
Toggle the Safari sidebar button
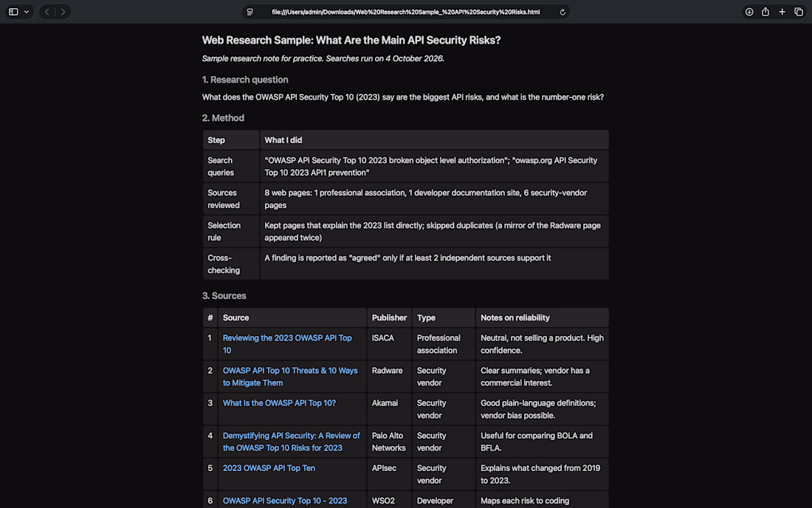click(13, 11)
